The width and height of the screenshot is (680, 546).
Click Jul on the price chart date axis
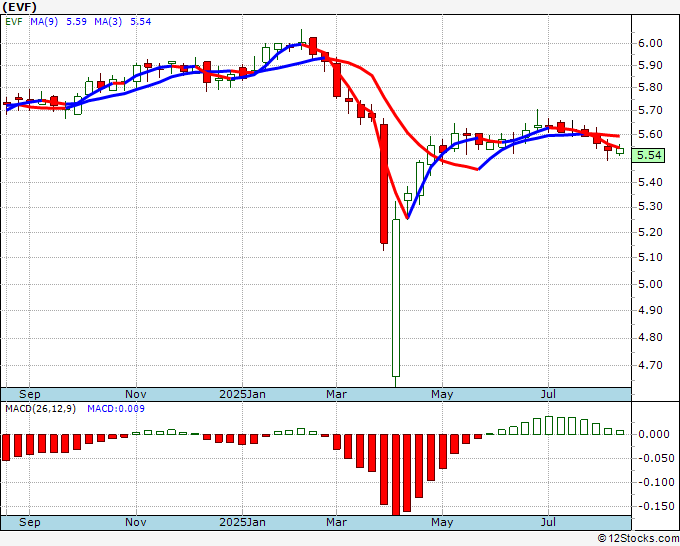point(549,394)
